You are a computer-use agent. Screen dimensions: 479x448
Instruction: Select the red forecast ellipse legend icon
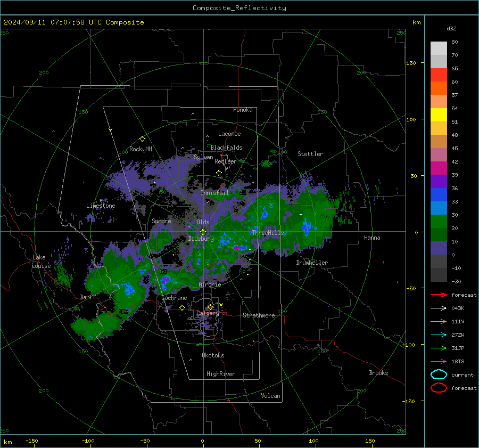pyautogui.click(x=439, y=388)
